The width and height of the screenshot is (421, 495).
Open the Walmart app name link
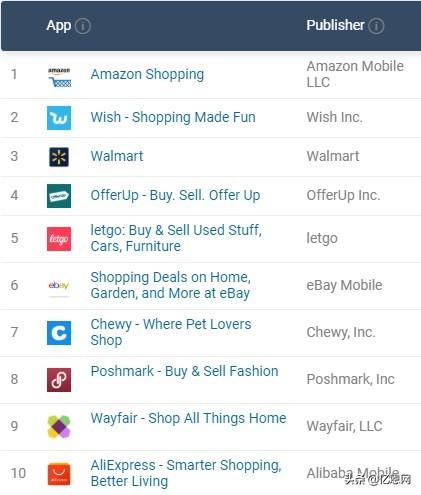[x=117, y=156]
